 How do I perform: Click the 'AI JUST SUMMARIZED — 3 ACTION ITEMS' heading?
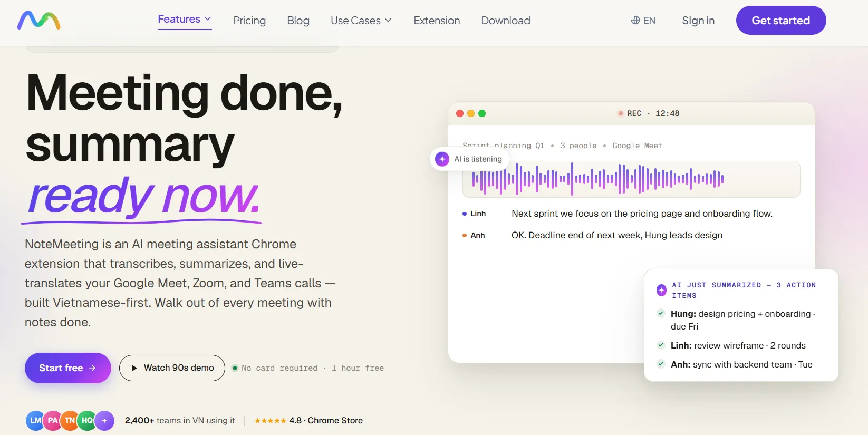(744, 290)
